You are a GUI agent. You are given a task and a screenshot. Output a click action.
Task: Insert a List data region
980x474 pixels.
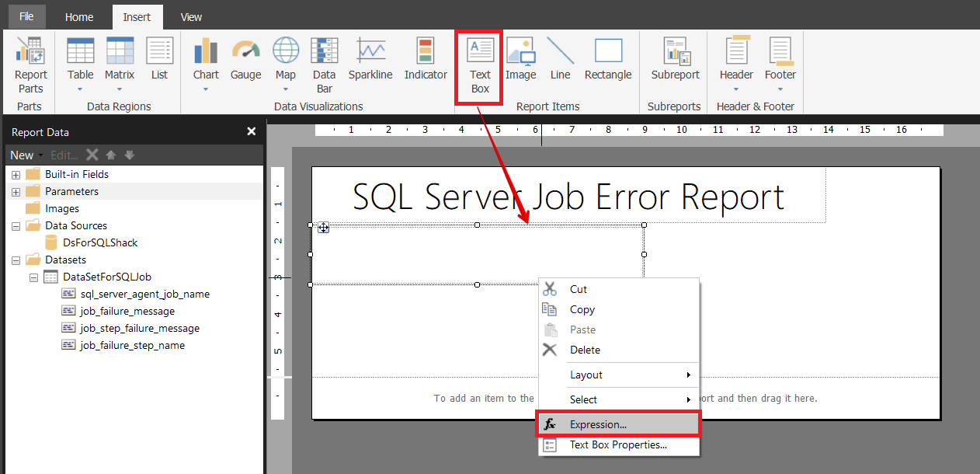pos(159,59)
